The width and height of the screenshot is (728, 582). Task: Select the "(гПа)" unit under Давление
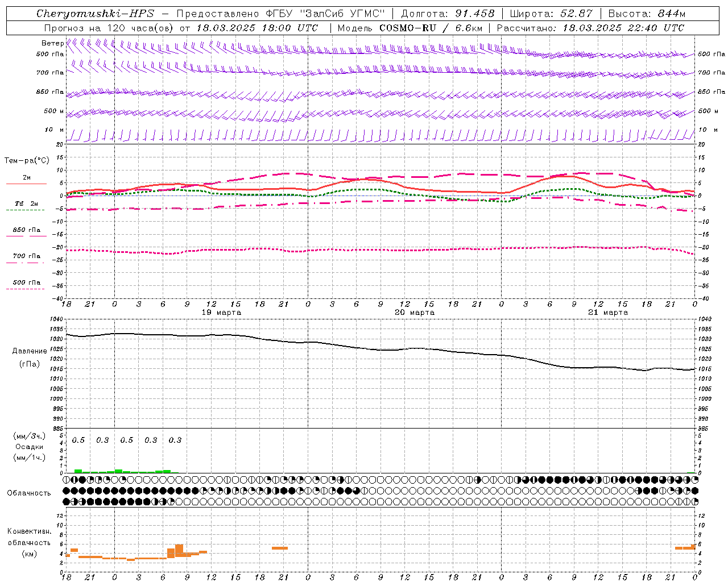(30, 364)
